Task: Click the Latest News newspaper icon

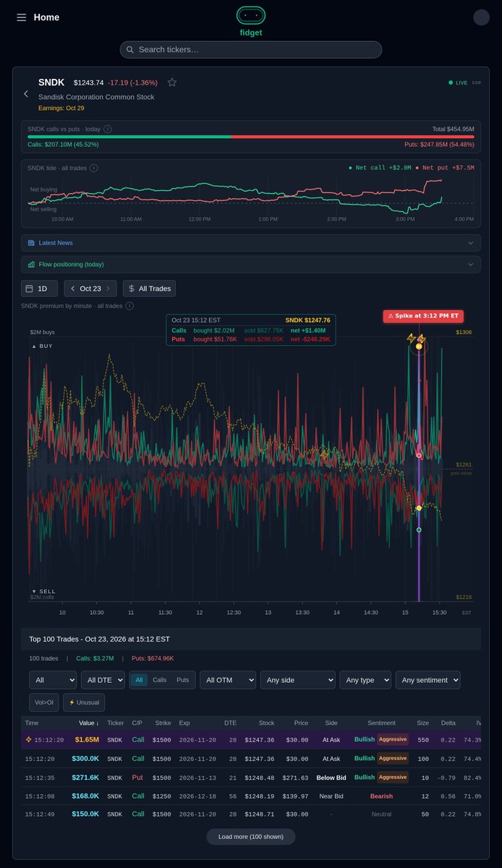Action: tap(31, 243)
